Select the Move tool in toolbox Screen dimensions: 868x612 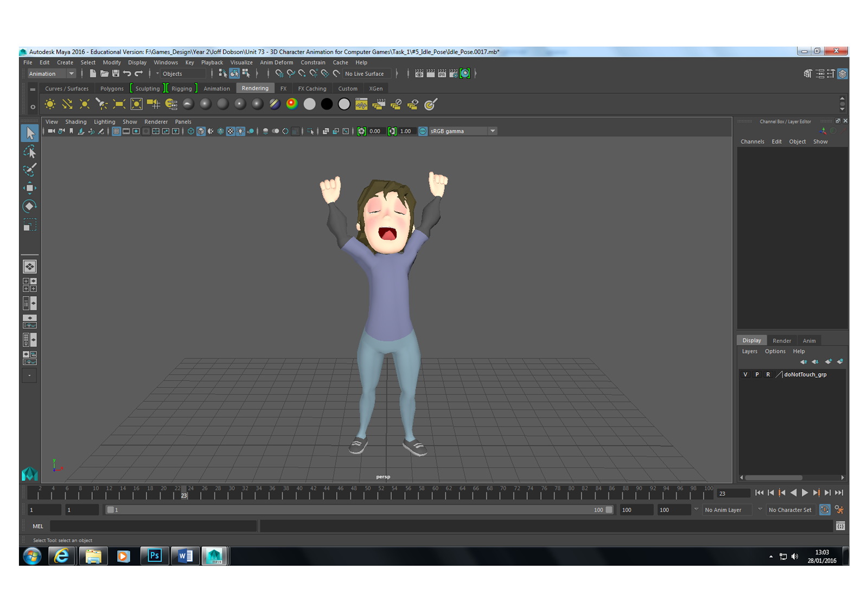coord(30,188)
